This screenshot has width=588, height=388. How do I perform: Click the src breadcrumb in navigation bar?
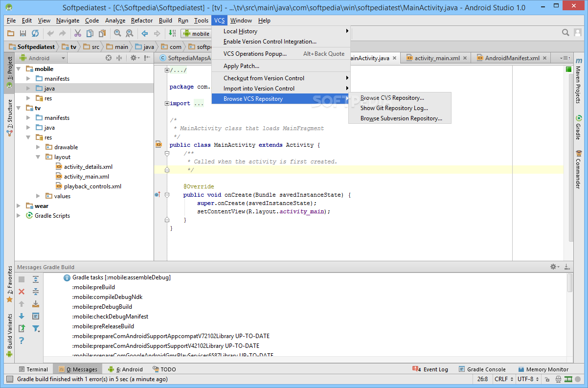(91, 47)
